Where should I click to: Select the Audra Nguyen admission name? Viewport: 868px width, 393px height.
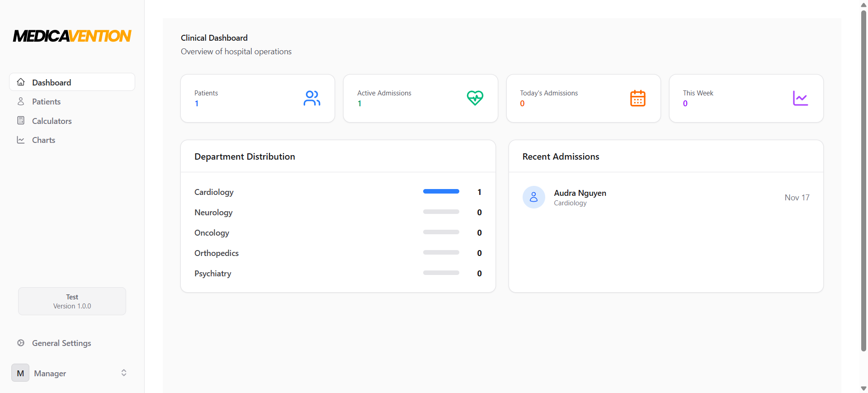click(580, 193)
